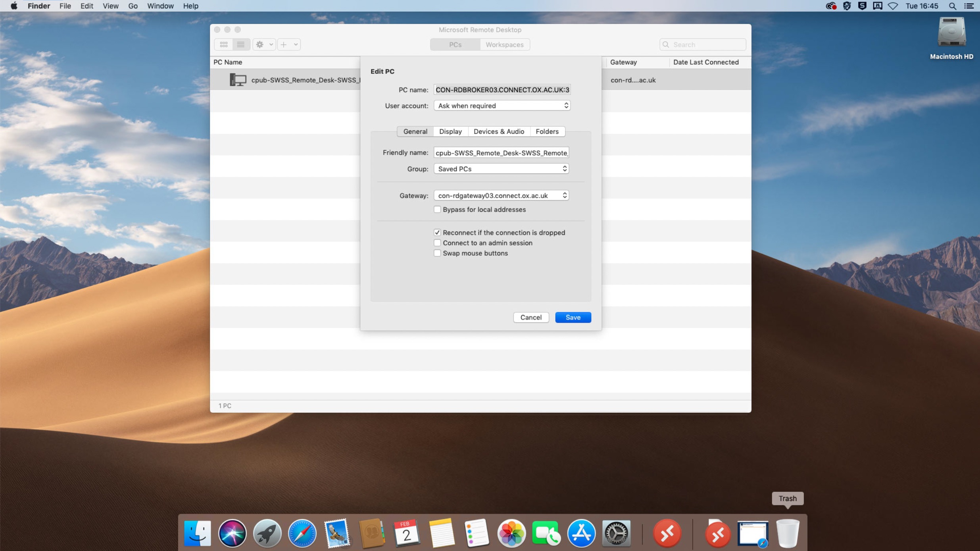The image size is (980, 551).
Task: Uncheck Reconnect if the connection is dropped
Action: point(437,233)
